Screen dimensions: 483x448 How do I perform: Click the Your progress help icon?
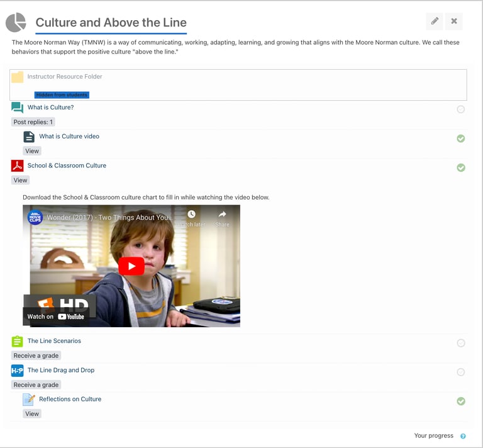pos(463,436)
